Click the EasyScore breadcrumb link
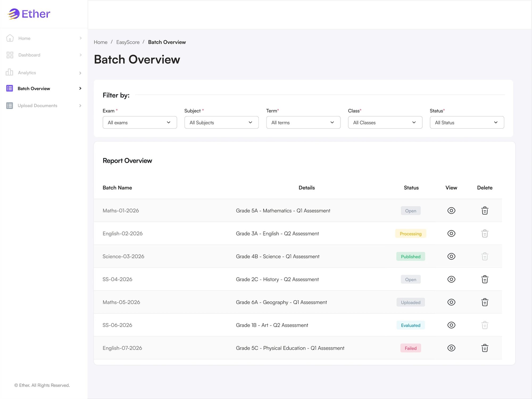532x399 pixels. tap(128, 42)
